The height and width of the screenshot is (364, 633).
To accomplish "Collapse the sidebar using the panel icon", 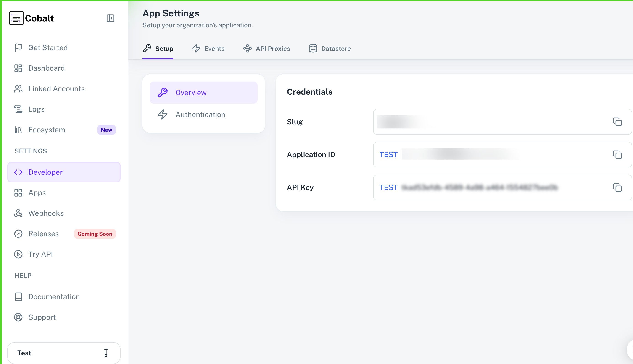I will pos(110,18).
